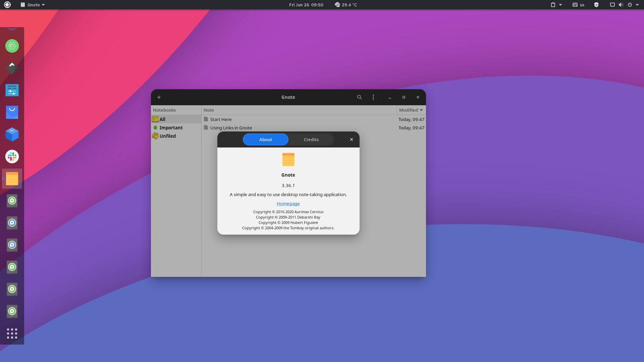Switch to the Credits tab
Image resolution: width=644 pixels, height=362 pixels.
[311, 139]
